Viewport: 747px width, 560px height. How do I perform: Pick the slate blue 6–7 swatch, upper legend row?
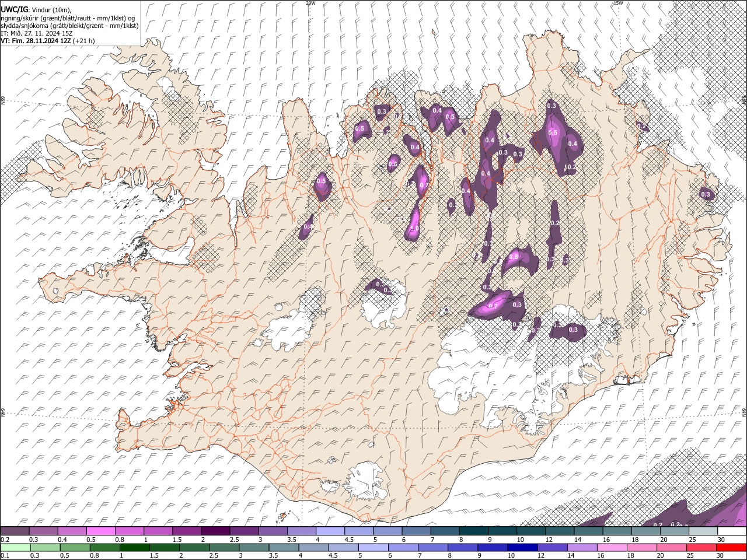pos(416,531)
